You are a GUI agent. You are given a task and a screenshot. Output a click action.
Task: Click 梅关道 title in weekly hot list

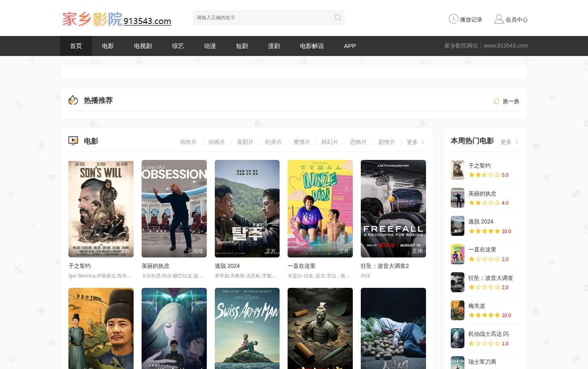tap(477, 306)
